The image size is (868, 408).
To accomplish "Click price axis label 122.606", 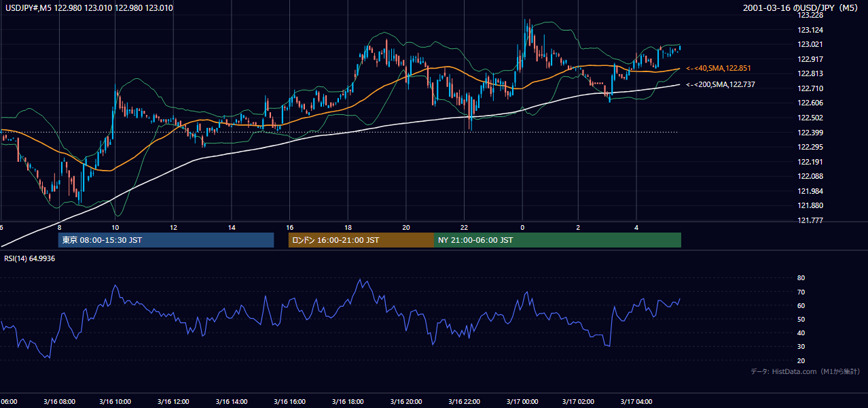I will [810, 103].
